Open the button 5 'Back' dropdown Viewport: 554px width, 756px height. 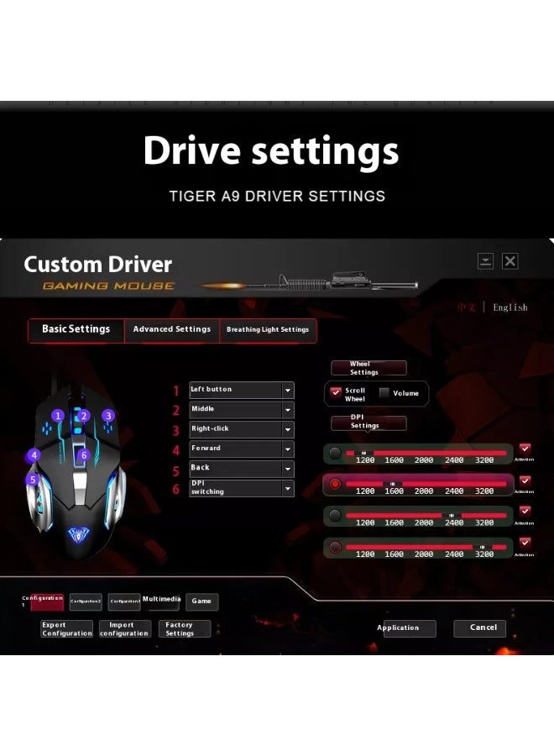coord(288,469)
